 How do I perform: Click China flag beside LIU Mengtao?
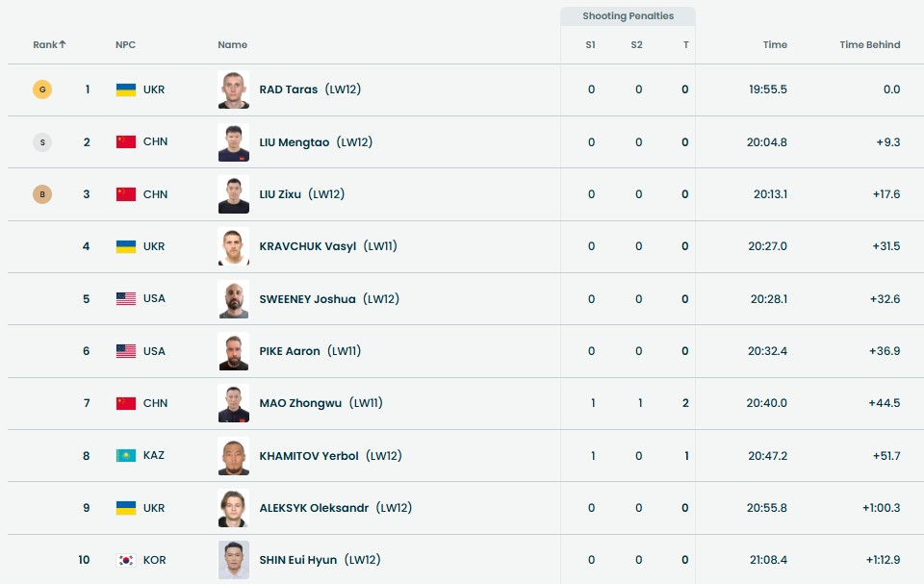pos(125,141)
